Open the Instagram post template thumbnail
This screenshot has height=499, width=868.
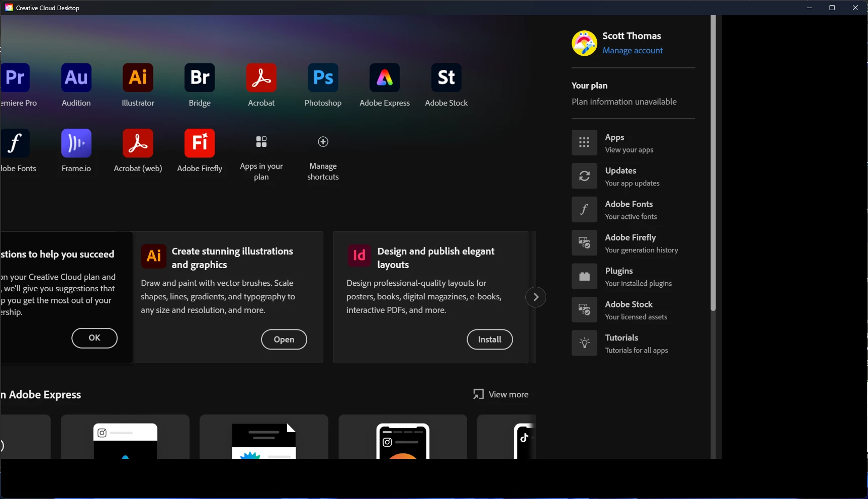(x=126, y=437)
